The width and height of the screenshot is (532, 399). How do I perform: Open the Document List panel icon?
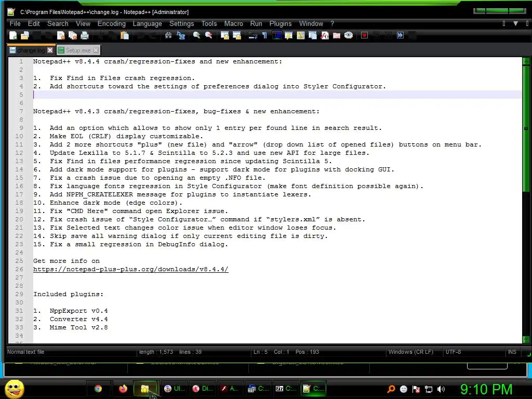(x=312, y=35)
